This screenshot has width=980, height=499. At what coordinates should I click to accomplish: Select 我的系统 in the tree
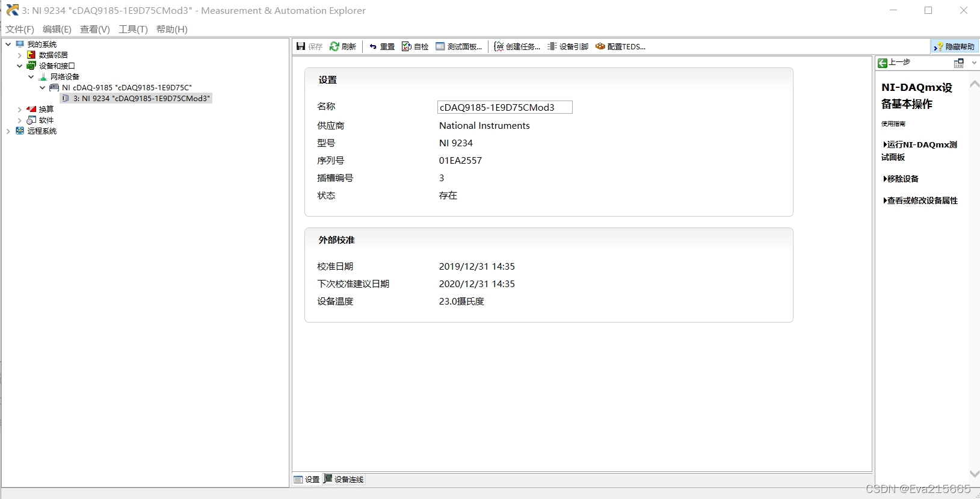click(x=42, y=44)
